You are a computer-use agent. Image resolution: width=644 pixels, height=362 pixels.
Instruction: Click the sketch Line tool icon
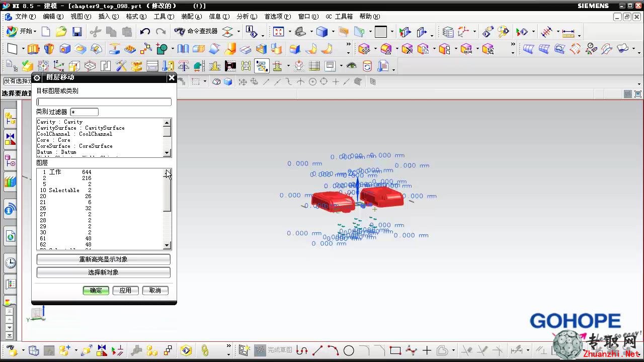point(317,350)
